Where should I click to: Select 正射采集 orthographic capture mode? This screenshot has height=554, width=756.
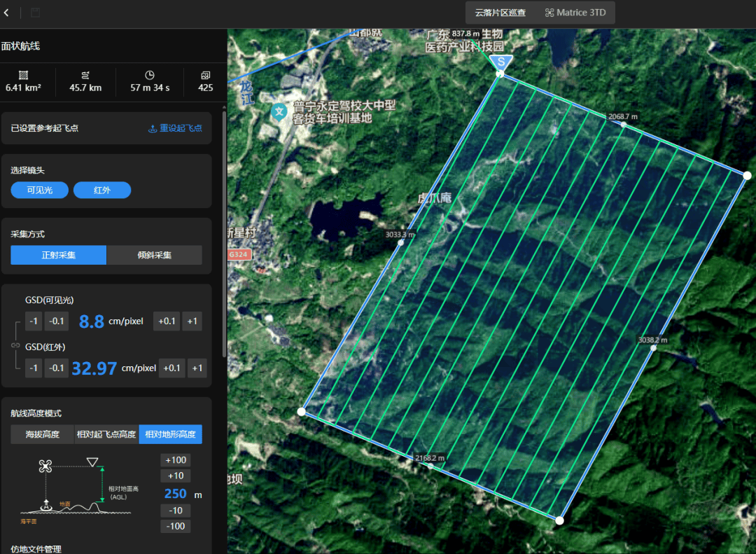coord(58,255)
